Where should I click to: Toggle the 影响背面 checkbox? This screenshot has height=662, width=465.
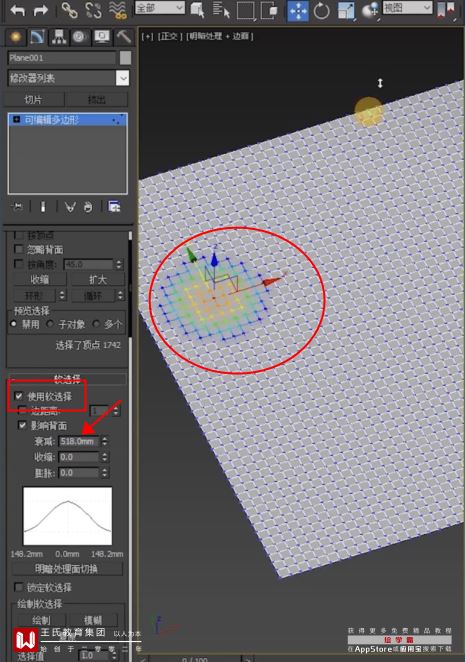(x=22, y=425)
